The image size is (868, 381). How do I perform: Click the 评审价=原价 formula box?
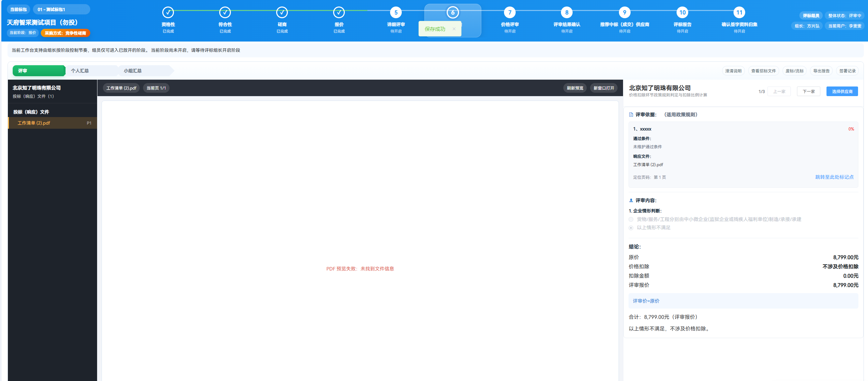(743, 301)
